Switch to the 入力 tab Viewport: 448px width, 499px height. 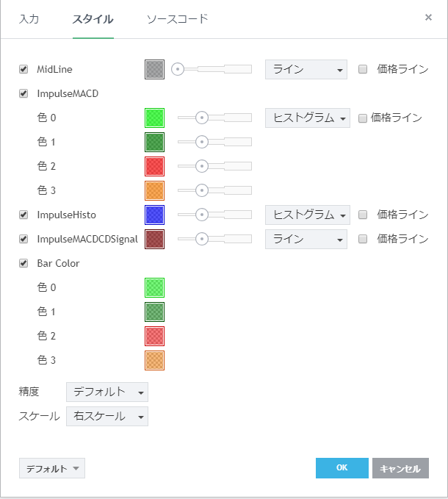tap(29, 18)
